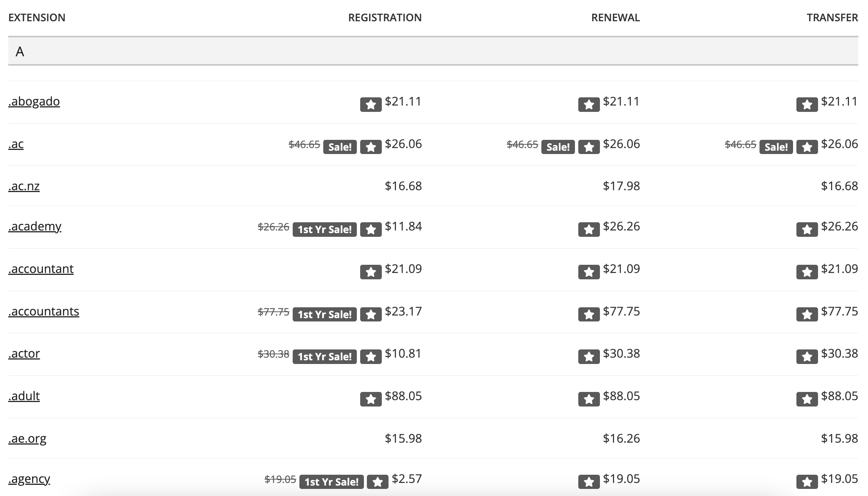Click the star icon beside .adult registration price
Viewport: 868px width, 496px height.
371,399
